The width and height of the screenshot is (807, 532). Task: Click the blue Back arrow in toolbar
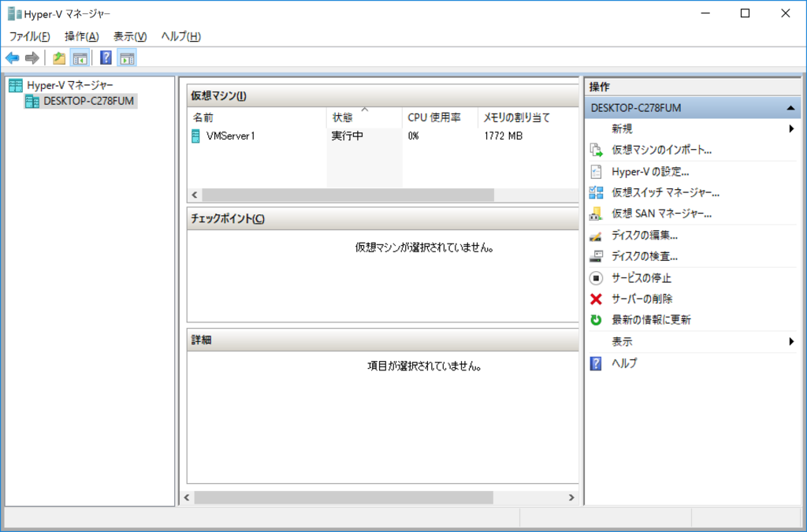point(13,58)
